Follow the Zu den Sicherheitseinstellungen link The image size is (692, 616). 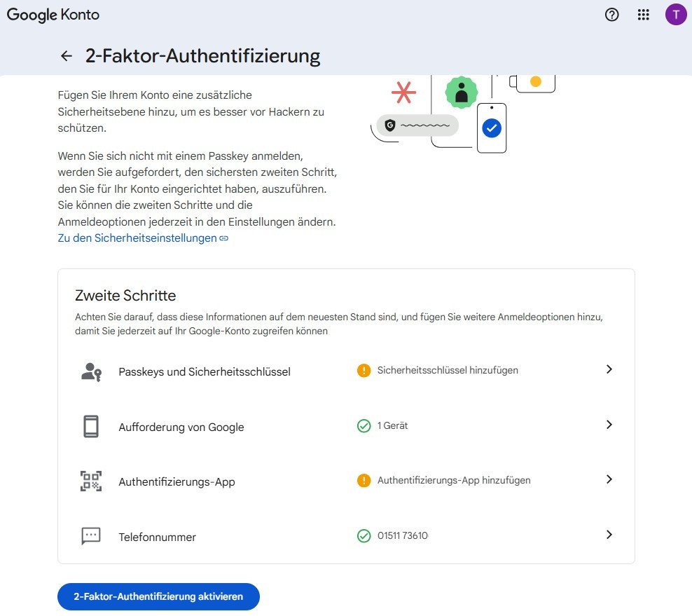[137, 238]
